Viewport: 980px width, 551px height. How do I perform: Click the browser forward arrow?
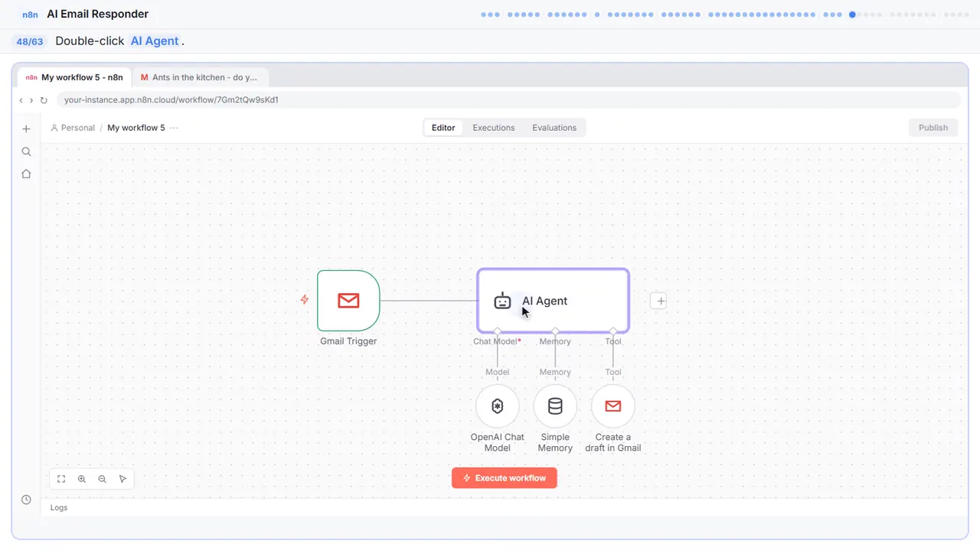(31, 100)
